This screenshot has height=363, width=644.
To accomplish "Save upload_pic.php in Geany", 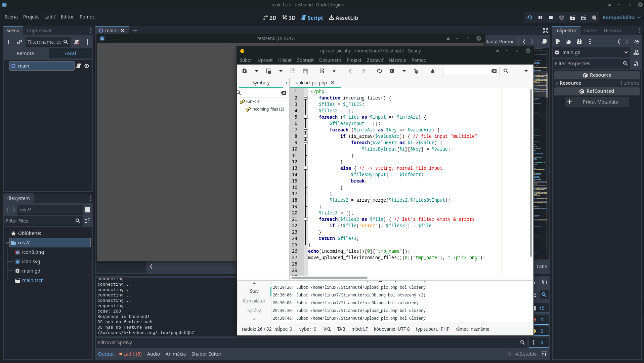I will pyautogui.click(x=293, y=71).
